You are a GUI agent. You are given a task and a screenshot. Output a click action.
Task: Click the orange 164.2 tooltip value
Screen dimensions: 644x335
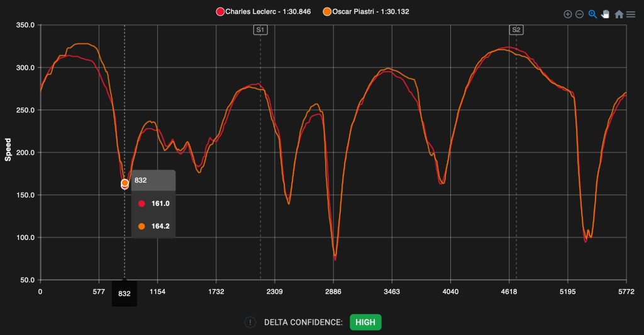pyautogui.click(x=160, y=226)
